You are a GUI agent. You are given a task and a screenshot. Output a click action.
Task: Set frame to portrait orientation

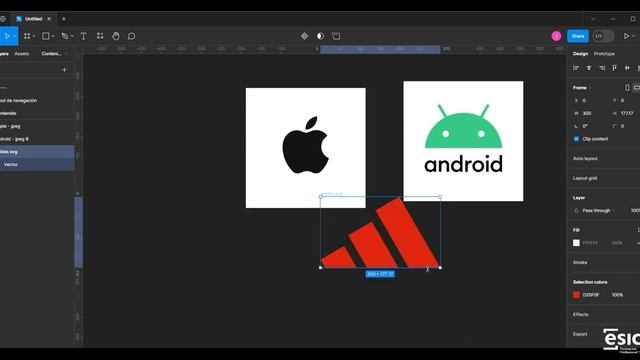627,88
